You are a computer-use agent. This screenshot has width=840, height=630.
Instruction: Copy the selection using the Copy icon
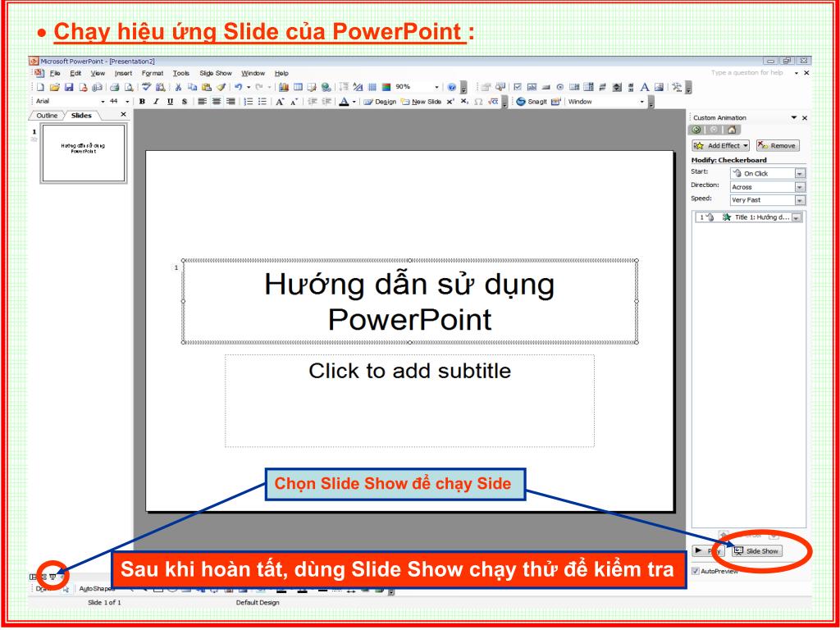tap(192, 87)
